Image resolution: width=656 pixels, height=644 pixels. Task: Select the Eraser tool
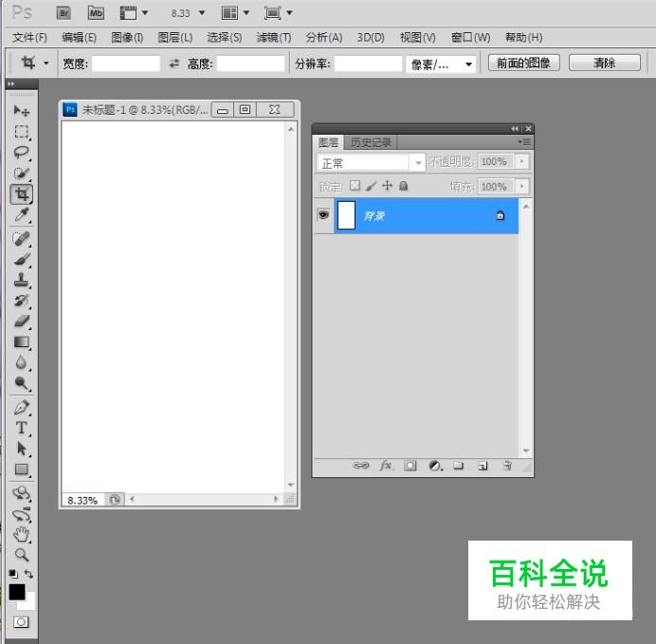22,322
